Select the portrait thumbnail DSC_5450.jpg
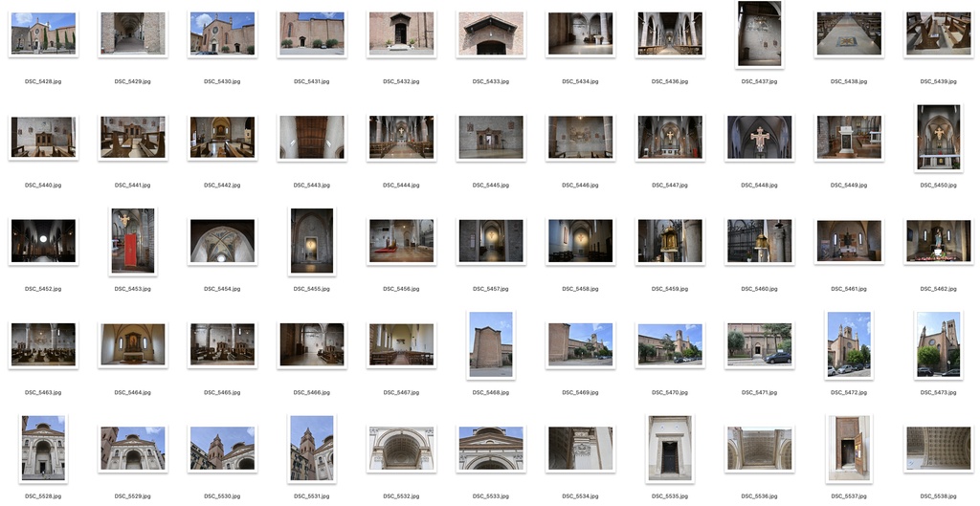 pos(938,138)
